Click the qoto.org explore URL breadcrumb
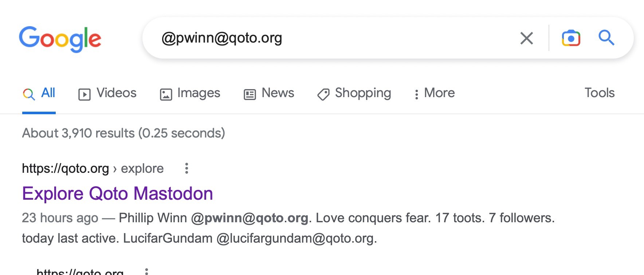The image size is (644, 275). pos(93,168)
